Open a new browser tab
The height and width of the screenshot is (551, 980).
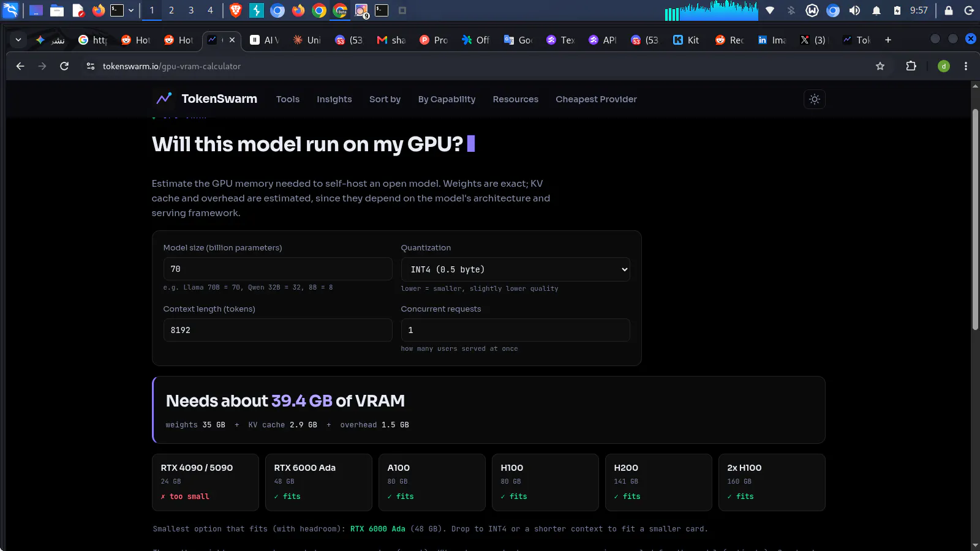888,40
